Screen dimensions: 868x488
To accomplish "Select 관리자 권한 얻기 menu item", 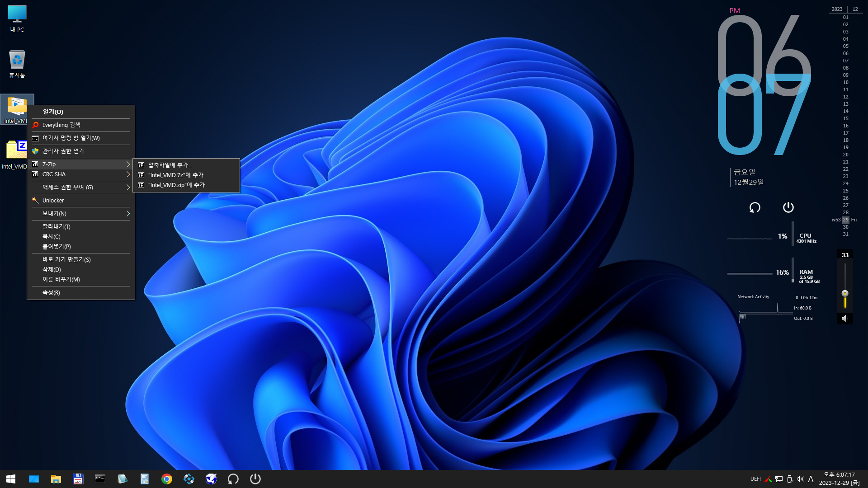I will click(x=81, y=151).
